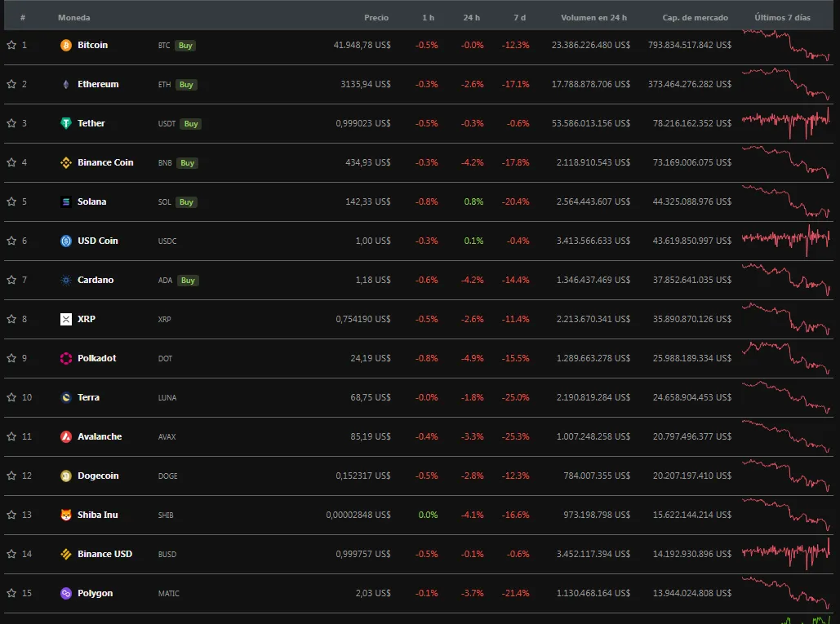Open Bitcoin's 7-day sparkline chart
Screen dimensions: 840x624
[786, 45]
